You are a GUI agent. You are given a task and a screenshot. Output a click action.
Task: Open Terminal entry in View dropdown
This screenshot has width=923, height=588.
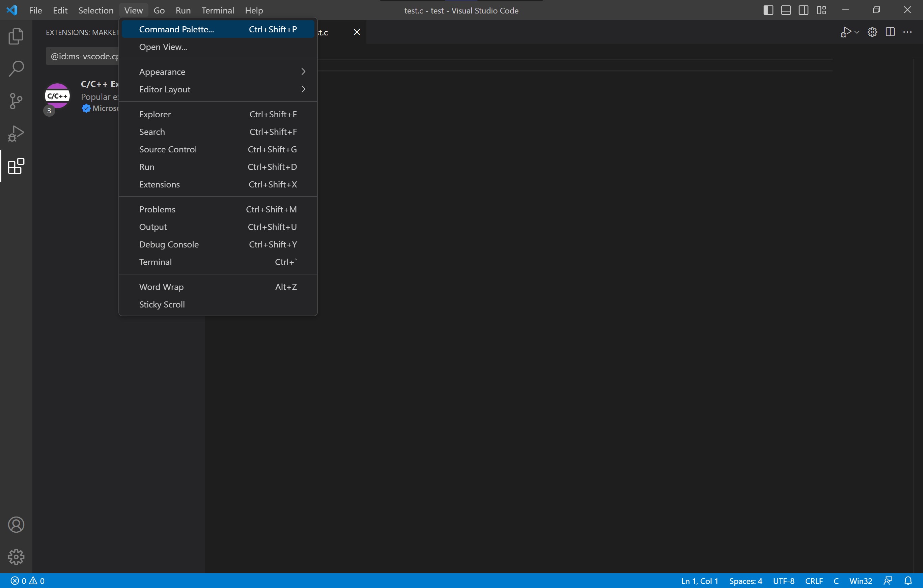tap(218, 262)
